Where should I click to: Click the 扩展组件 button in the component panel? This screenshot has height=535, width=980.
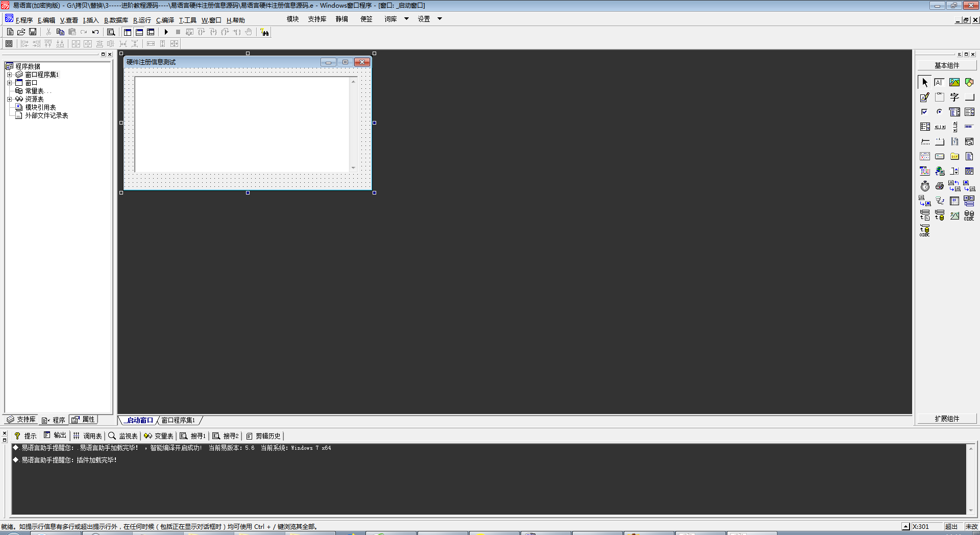point(947,419)
